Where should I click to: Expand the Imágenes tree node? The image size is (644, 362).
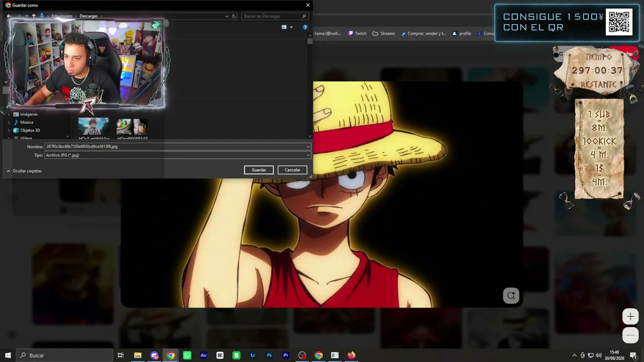[9, 114]
